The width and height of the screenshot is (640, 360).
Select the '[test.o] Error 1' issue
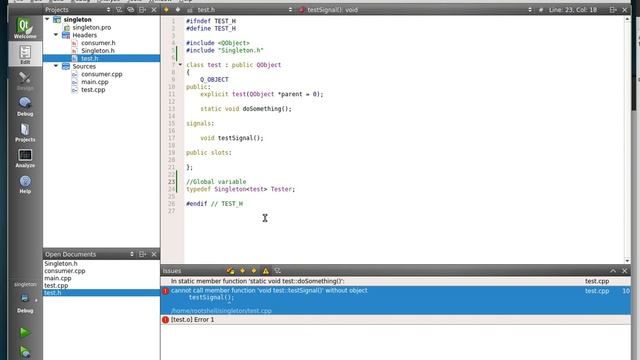click(396, 320)
